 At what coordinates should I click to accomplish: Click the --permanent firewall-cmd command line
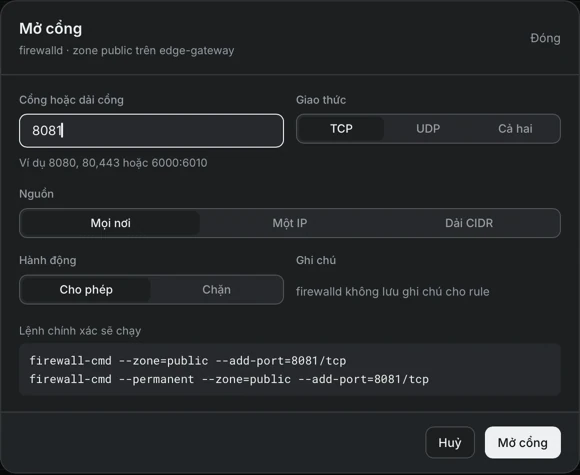tap(229, 379)
